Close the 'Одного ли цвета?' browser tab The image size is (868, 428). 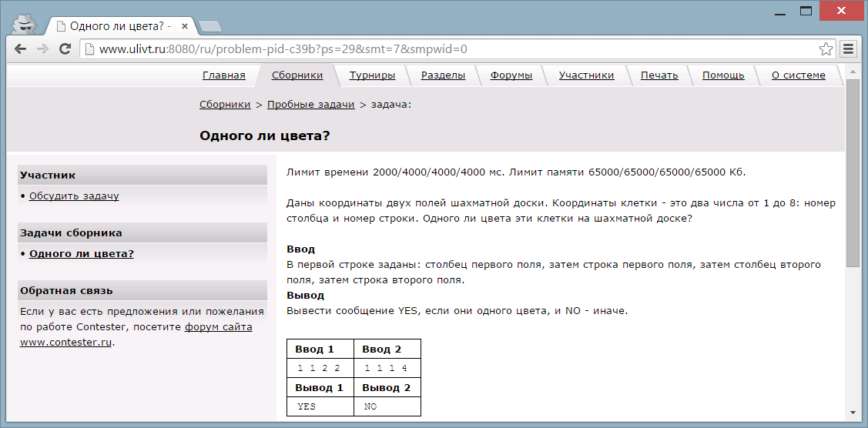click(x=184, y=26)
